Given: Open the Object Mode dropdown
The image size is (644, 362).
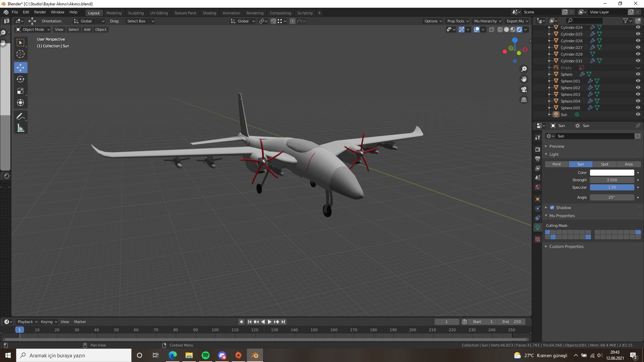Looking at the screenshot, I should pos(33,29).
